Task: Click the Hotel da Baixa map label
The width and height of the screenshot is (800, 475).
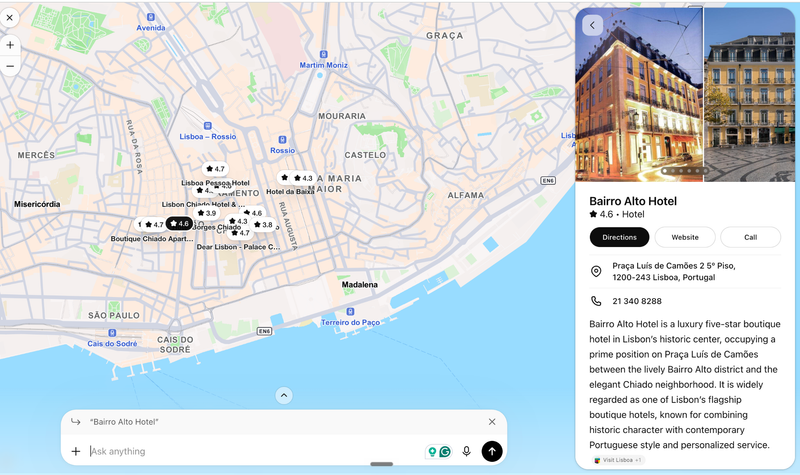Action: [290, 192]
